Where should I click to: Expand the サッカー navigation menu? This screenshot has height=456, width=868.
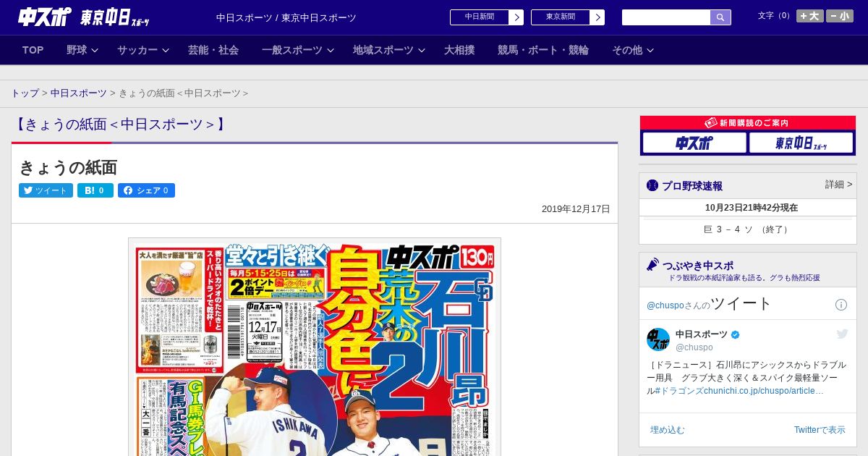[x=143, y=50]
